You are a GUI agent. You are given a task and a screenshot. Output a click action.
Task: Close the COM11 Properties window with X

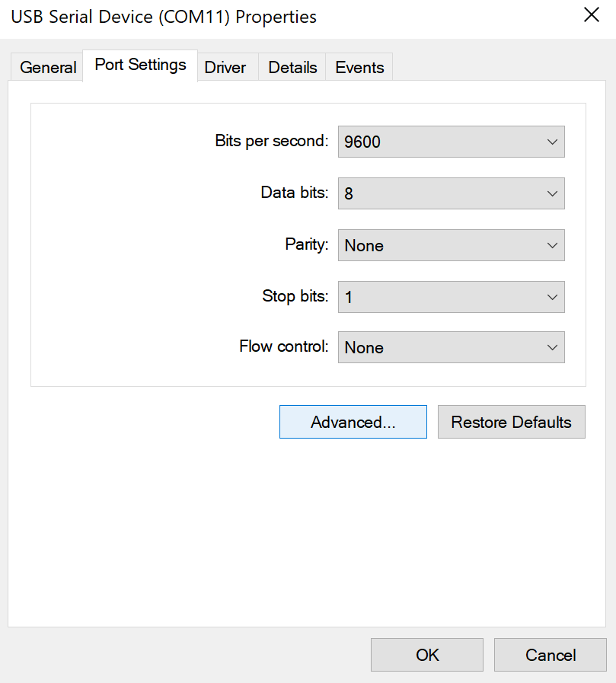click(592, 14)
